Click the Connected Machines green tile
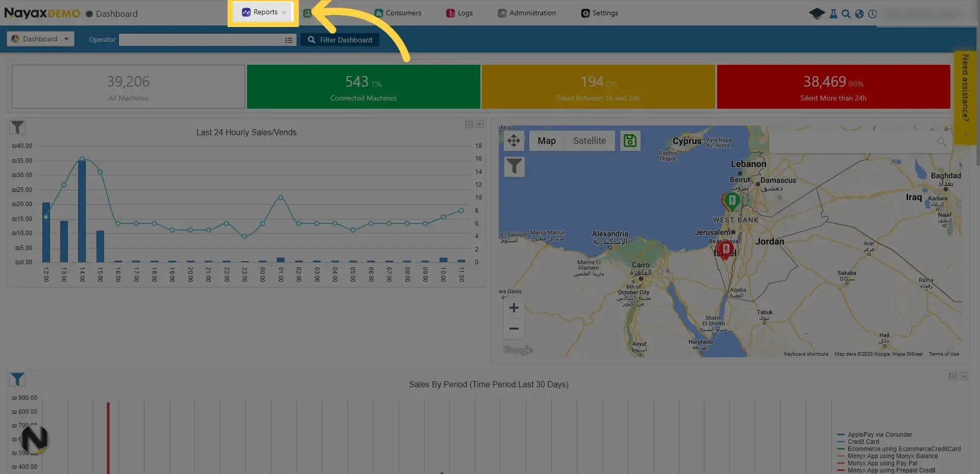Image resolution: width=980 pixels, height=474 pixels. click(363, 87)
